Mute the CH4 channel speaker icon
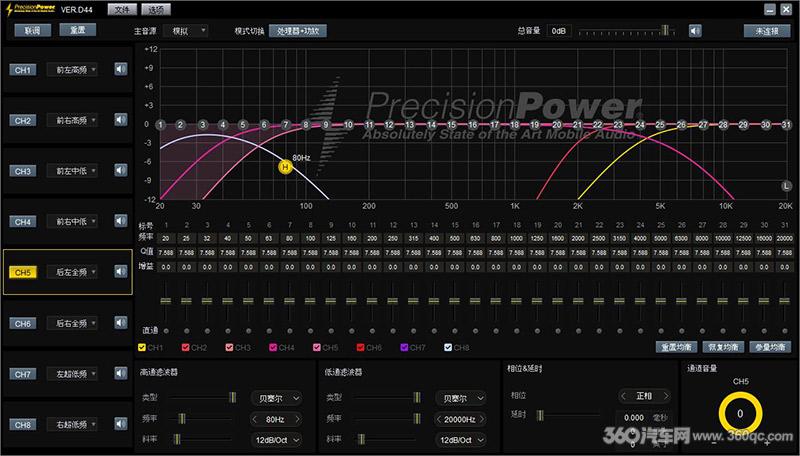800x456 pixels. click(120, 221)
